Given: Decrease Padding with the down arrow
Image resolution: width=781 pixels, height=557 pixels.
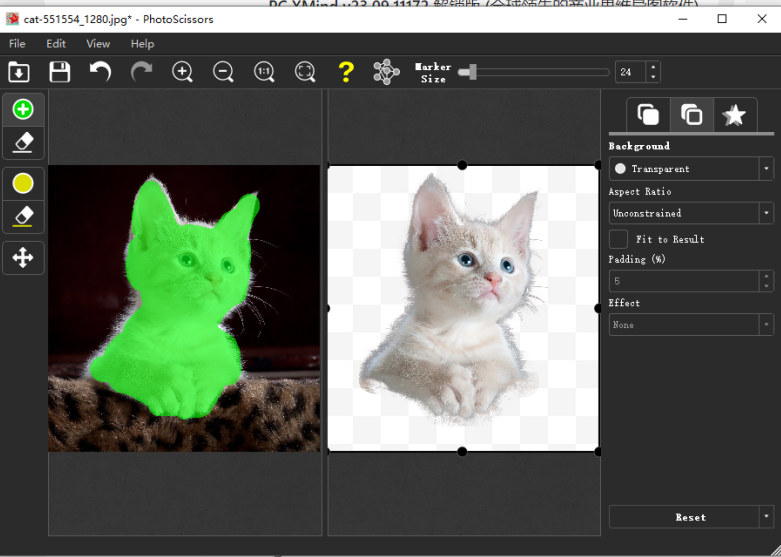Looking at the screenshot, I should pyautogui.click(x=766, y=286).
